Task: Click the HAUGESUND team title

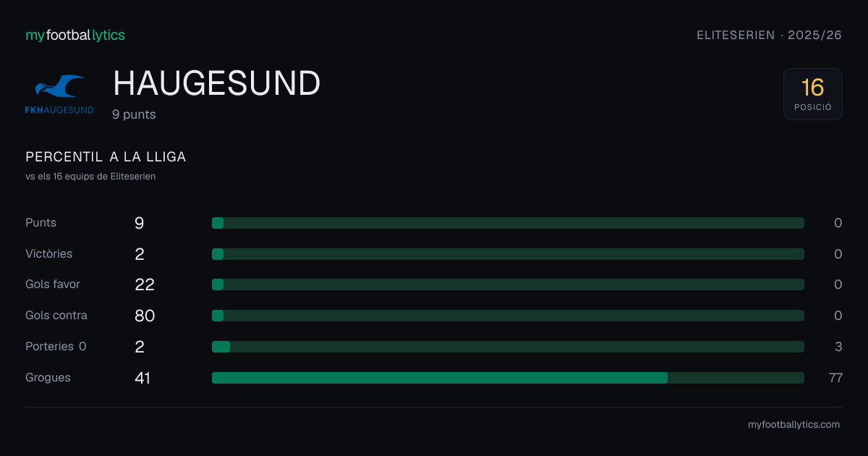Action: click(216, 84)
